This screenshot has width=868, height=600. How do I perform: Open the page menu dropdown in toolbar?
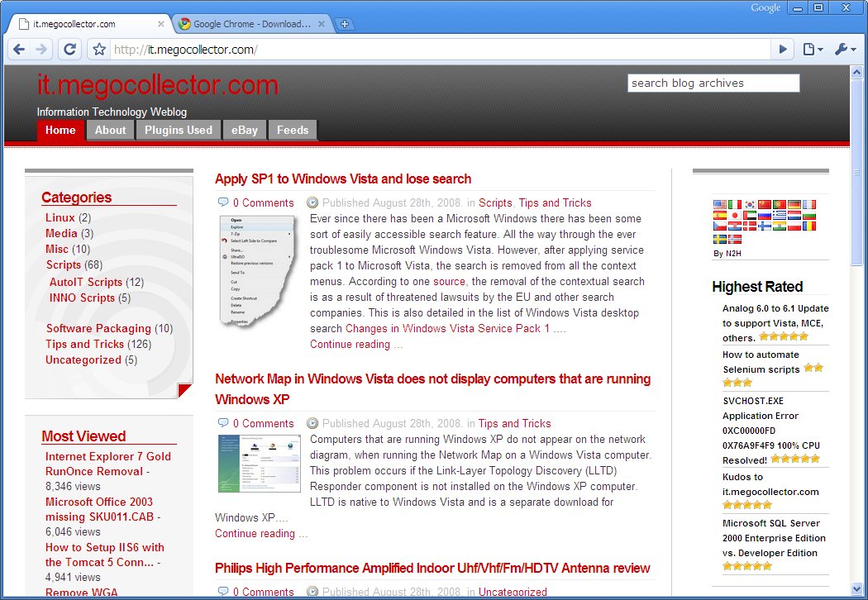(813, 50)
